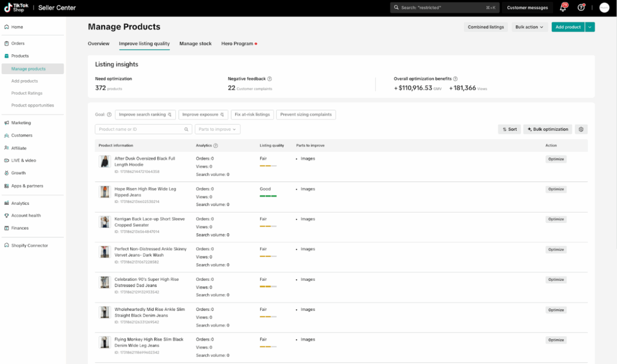Toggle the Improve search ranking goal filter
The height and width of the screenshot is (364, 617).
[145, 115]
